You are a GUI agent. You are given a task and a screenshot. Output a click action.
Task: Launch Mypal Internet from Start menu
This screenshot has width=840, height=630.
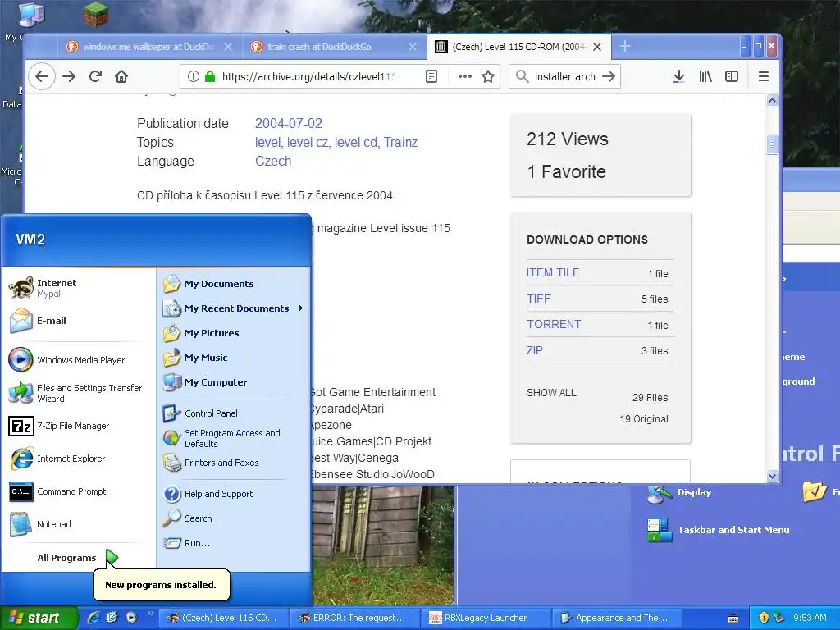pyautogui.click(x=78, y=288)
